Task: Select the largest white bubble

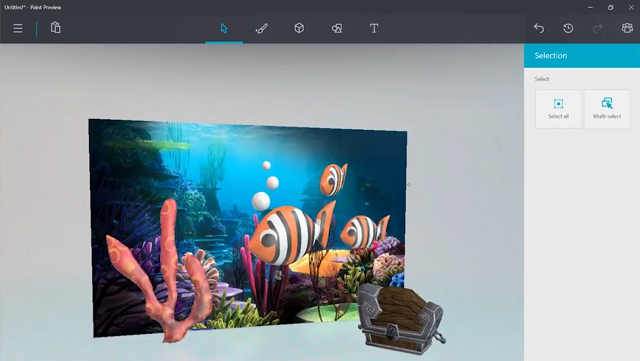Action: 261,201
